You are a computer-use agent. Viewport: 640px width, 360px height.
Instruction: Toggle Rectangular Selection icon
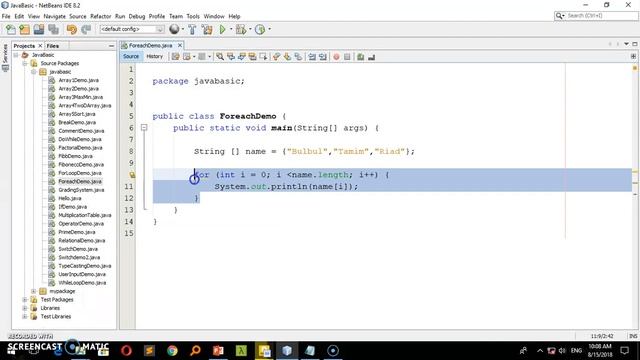tap(263, 57)
